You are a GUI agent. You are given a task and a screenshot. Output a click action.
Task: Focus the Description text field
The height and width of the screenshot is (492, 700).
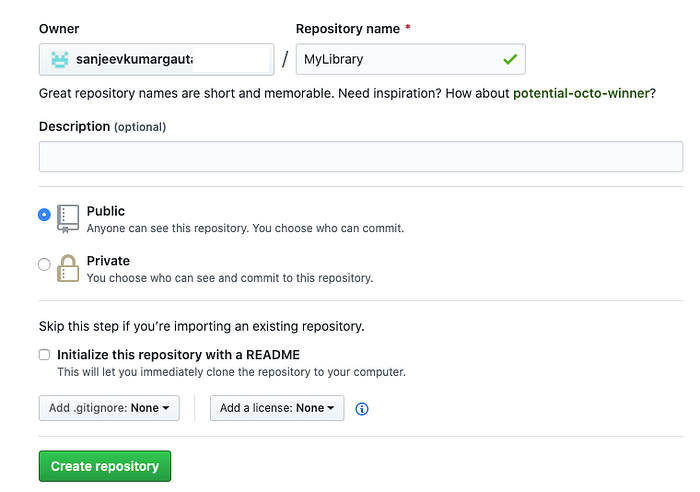tap(361, 157)
